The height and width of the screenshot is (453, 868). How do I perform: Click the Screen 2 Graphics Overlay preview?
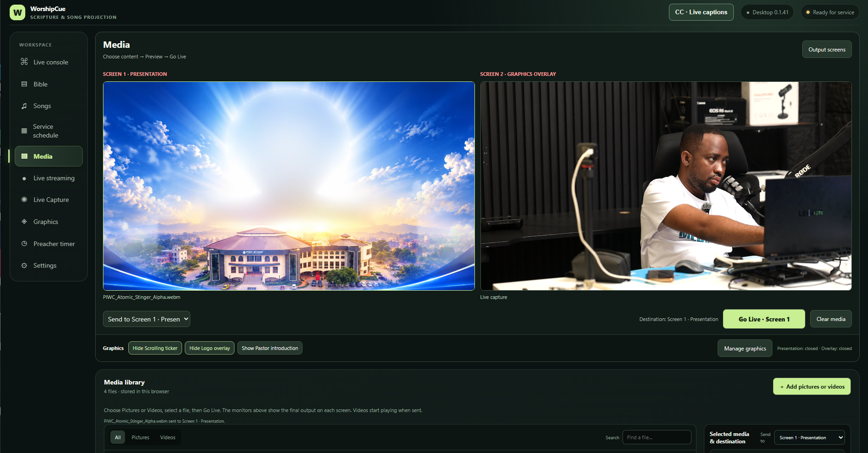click(666, 186)
